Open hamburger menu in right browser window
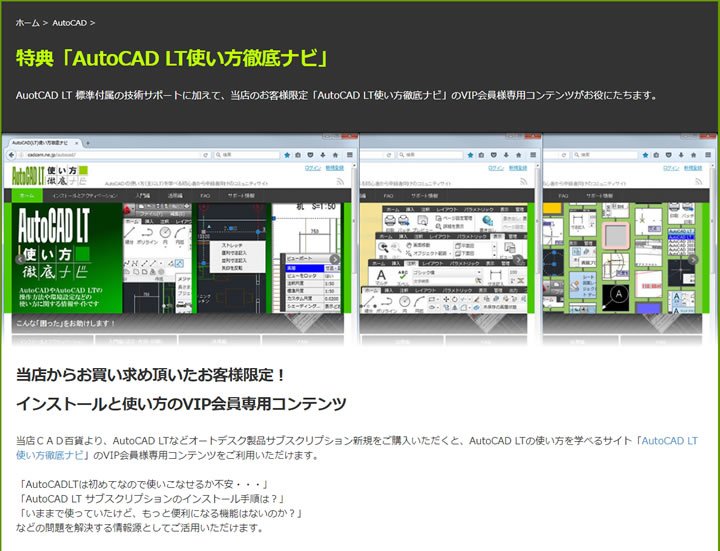 708,155
